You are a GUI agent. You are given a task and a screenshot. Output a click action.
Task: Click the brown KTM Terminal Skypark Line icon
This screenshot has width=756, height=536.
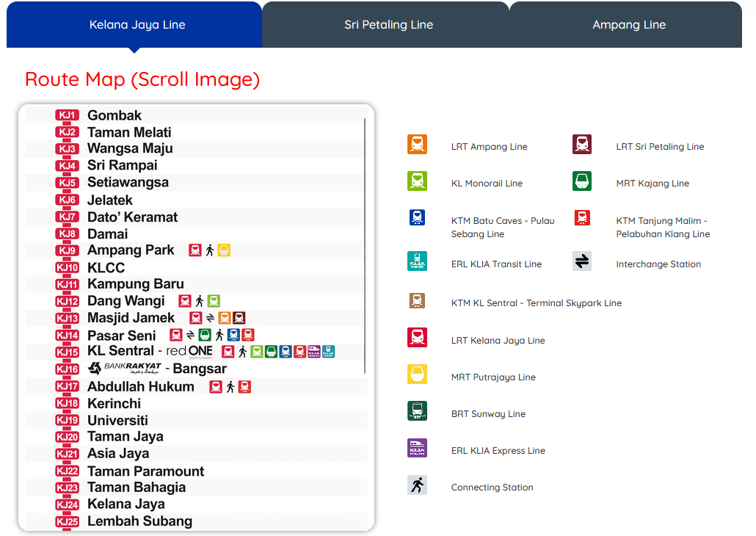(x=417, y=300)
